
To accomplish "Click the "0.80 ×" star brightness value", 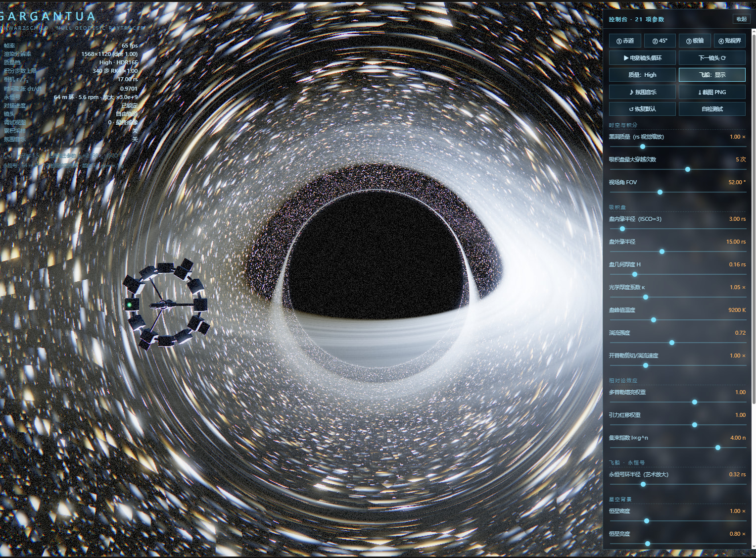I will 737,534.
